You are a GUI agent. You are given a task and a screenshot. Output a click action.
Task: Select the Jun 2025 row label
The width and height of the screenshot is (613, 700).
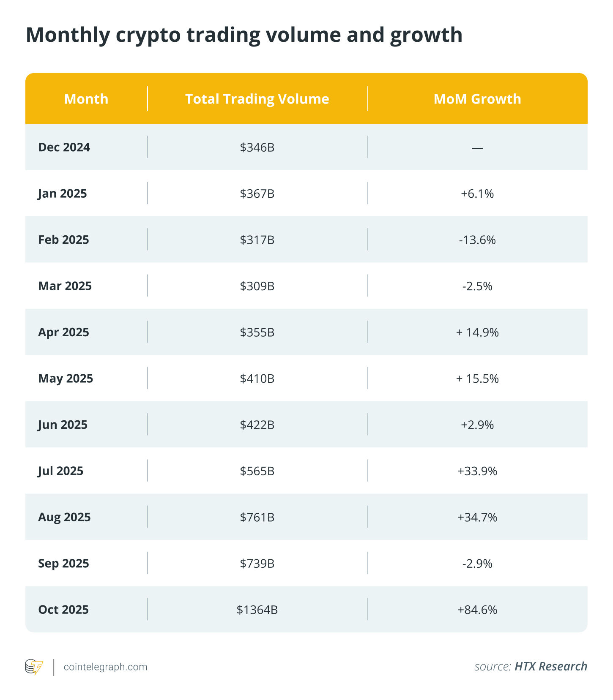[63, 425]
